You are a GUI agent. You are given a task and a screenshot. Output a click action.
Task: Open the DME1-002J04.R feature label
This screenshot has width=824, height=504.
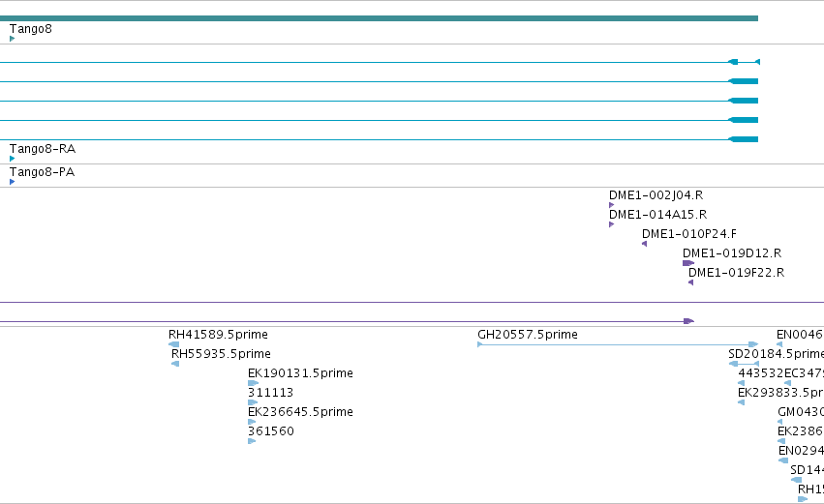[x=656, y=195]
